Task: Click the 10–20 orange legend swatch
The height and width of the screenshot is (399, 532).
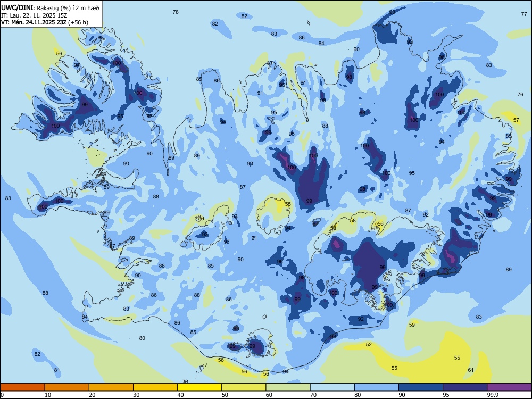Action: pyautogui.click(x=67, y=387)
